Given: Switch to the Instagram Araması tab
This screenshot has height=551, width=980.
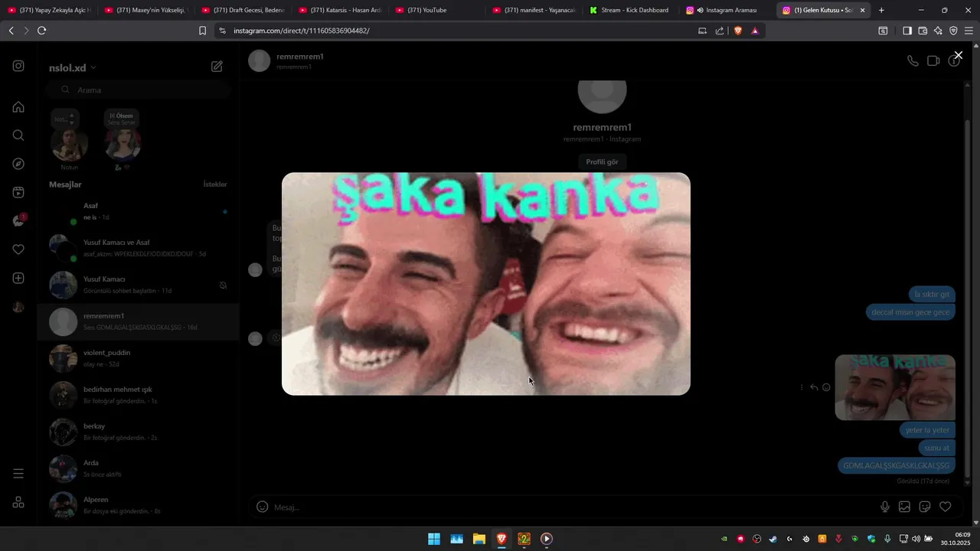Looking at the screenshot, I should point(728,10).
